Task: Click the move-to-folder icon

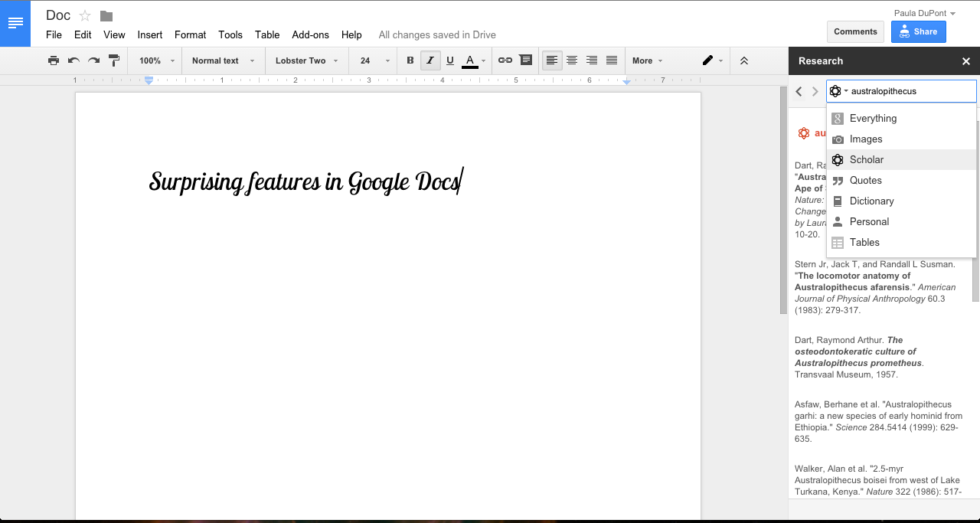Action: [x=106, y=16]
